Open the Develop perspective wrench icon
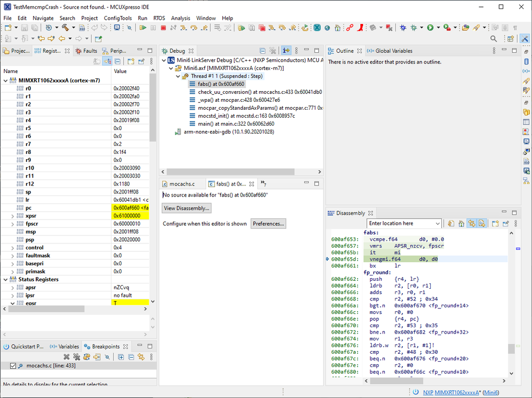The image size is (532, 398). click(525, 39)
